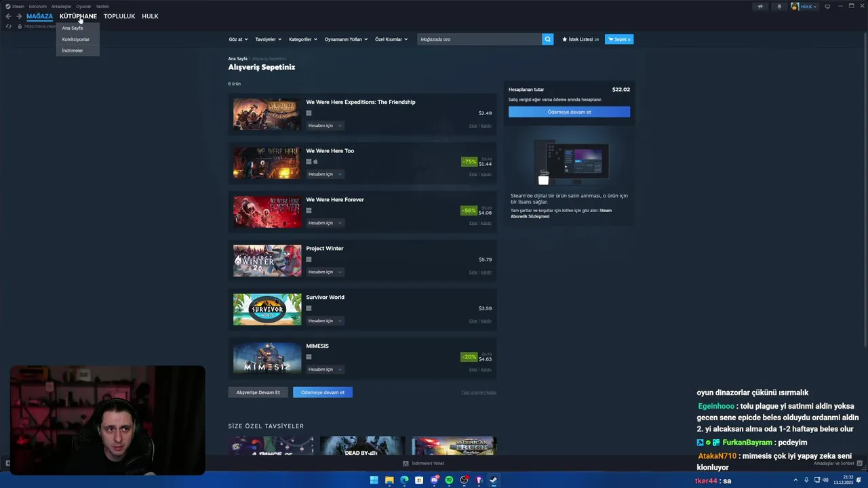Open the announcements megaphone icon
This screenshot has width=868, height=488.
[x=760, y=6]
